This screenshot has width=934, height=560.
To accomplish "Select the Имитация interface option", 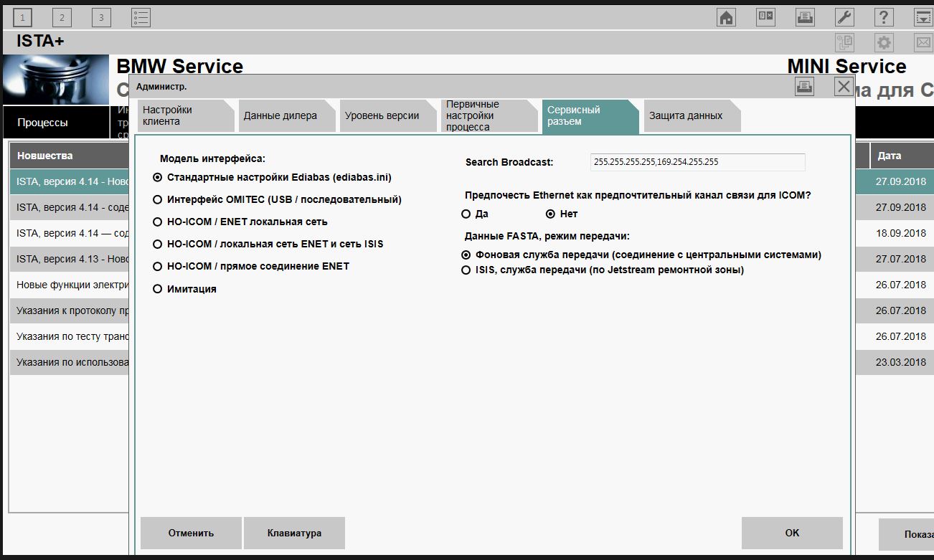I will pos(185,289).
